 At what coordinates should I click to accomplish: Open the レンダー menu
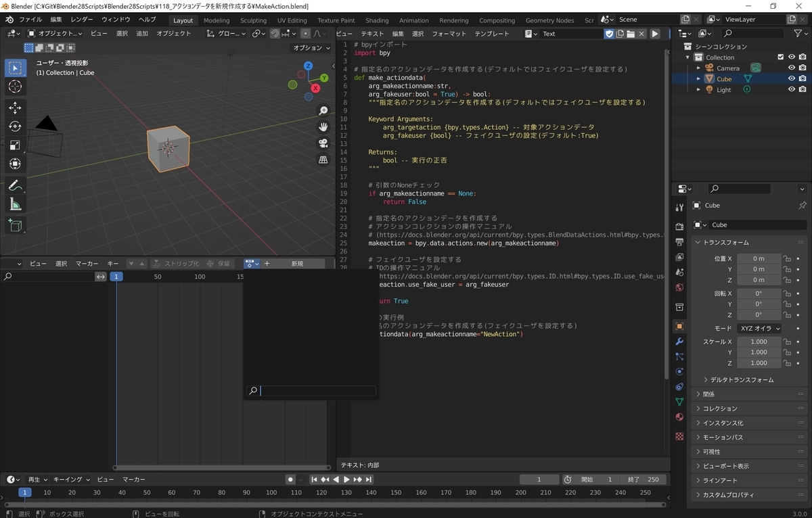click(82, 20)
